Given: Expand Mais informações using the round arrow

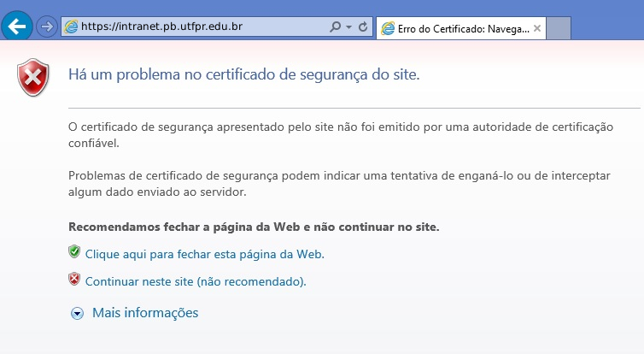Looking at the screenshot, I should click(78, 314).
